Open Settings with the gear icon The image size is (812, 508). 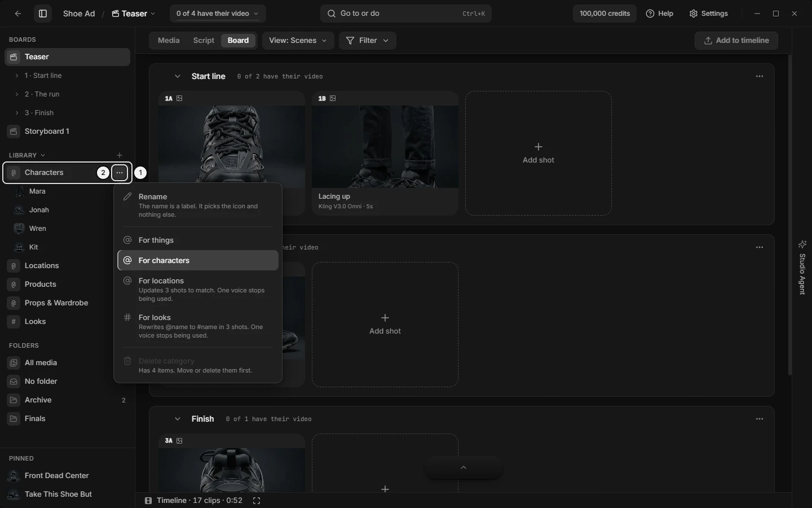(x=709, y=14)
